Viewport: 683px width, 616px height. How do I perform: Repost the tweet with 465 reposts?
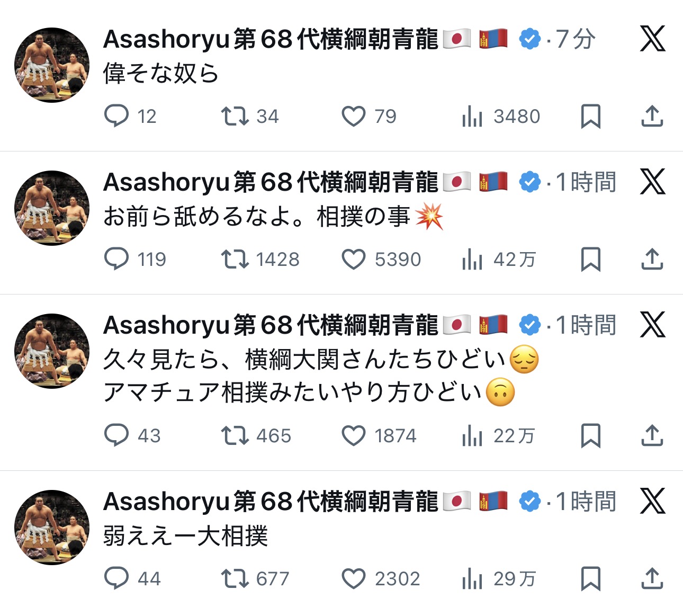(235, 435)
